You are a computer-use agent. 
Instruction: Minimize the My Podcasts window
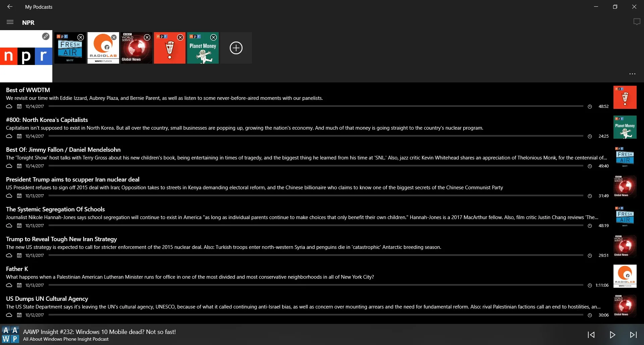click(x=596, y=7)
